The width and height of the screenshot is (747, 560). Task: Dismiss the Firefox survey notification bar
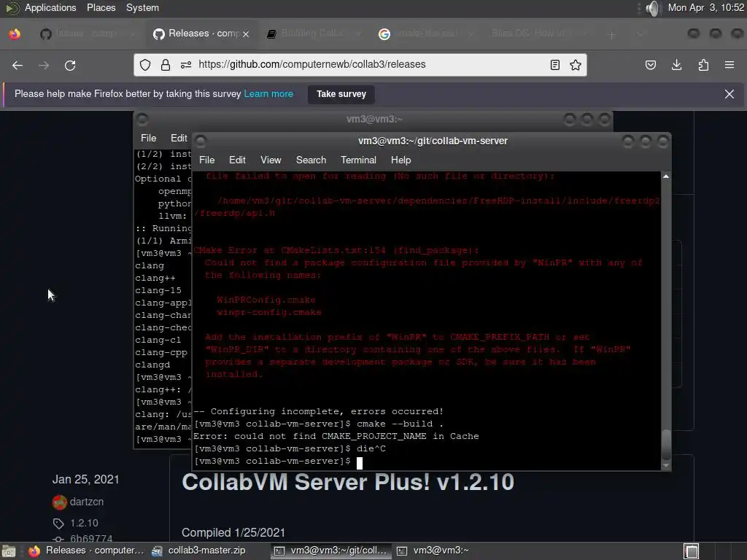[729, 94]
